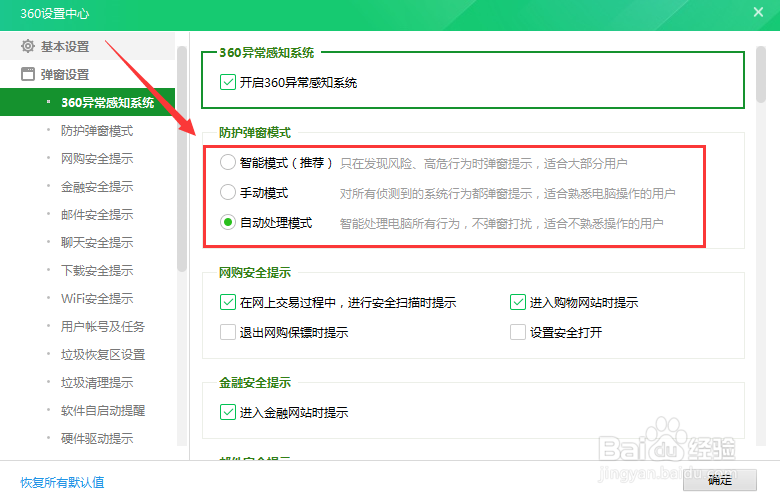Go to 硬件驱动提示 in sidebar
The image size is (780, 500).
97,438
